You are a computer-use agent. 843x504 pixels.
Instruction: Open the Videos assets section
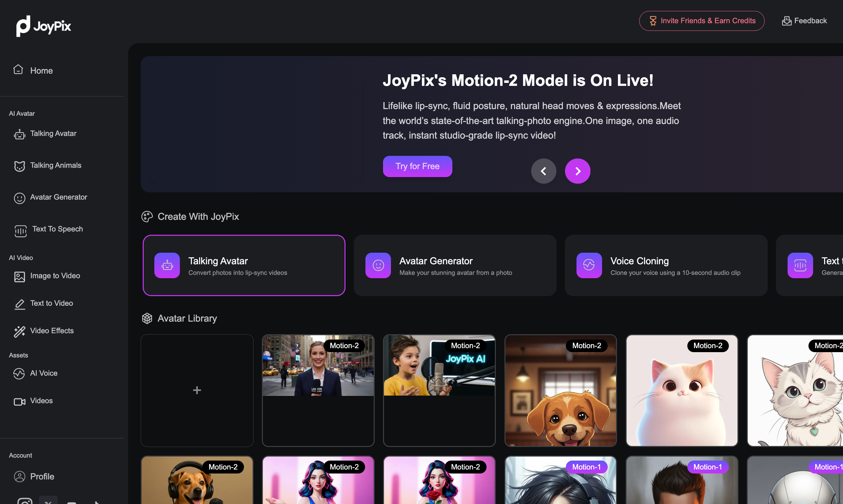41,401
